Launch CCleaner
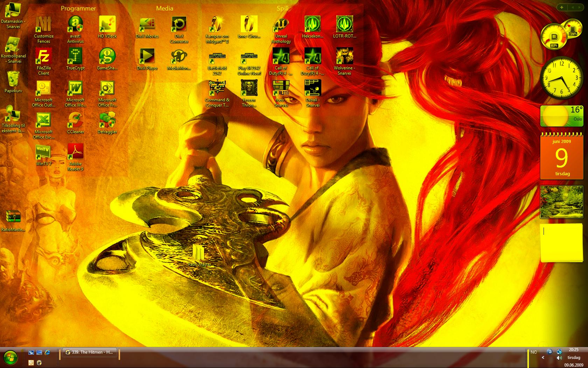The image size is (588, 368). click(75, 123)
